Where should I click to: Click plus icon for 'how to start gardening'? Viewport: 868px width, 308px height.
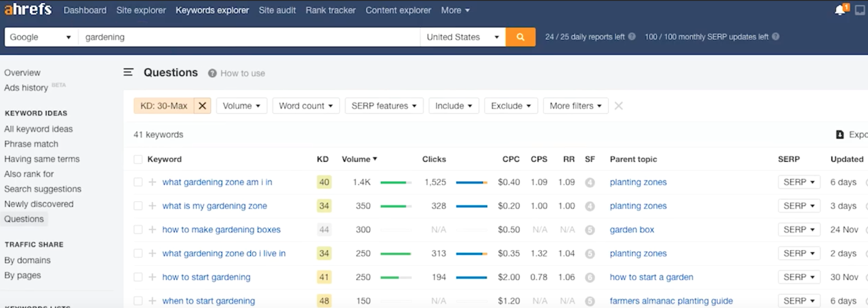coord(152,277)
